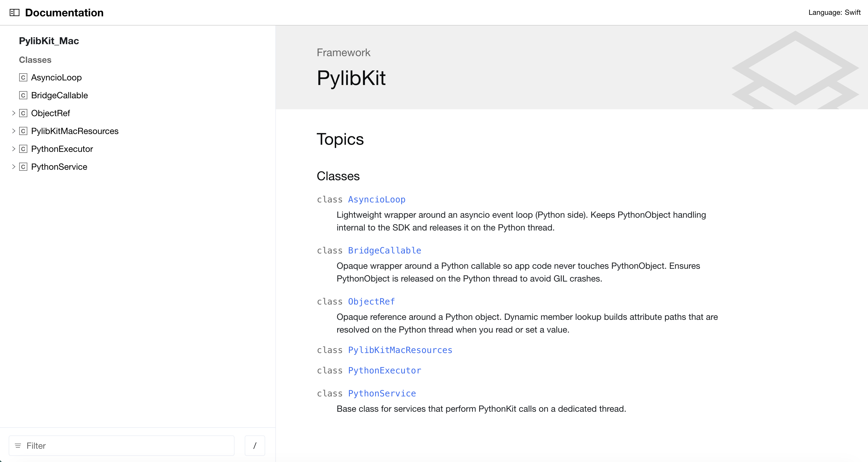The image size is (868, 462).
Task: Expand the PythonService tree item
Action: 14,167
